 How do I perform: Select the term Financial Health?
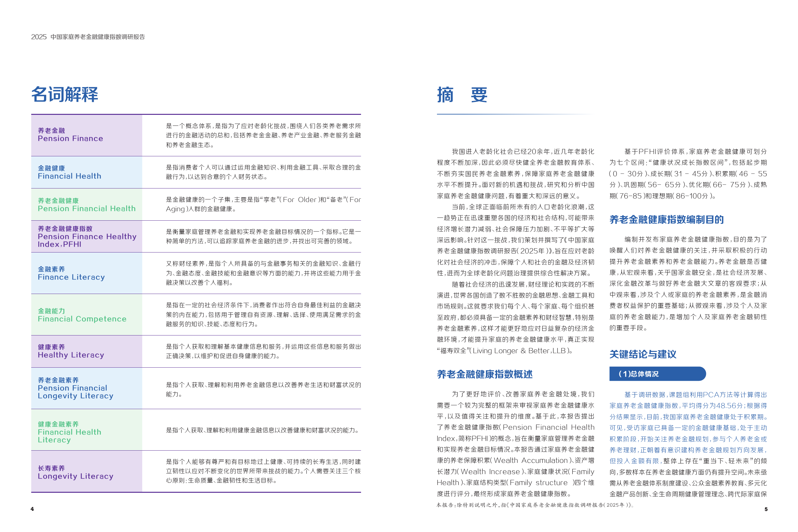click(70, 176)
